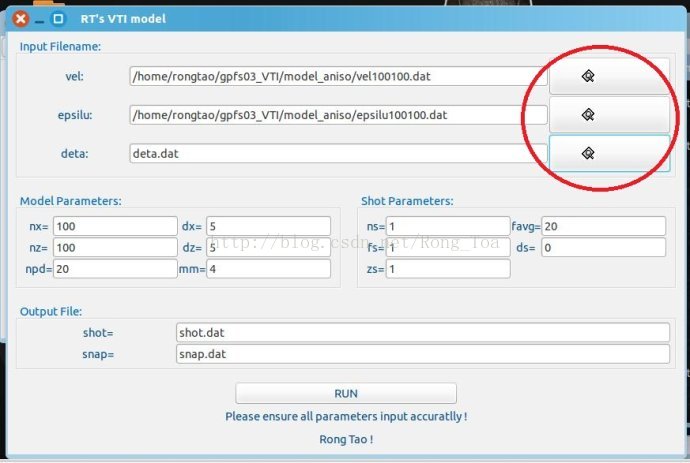
Task: Click into the deta filename field
Action: click(x=338, y=154)
